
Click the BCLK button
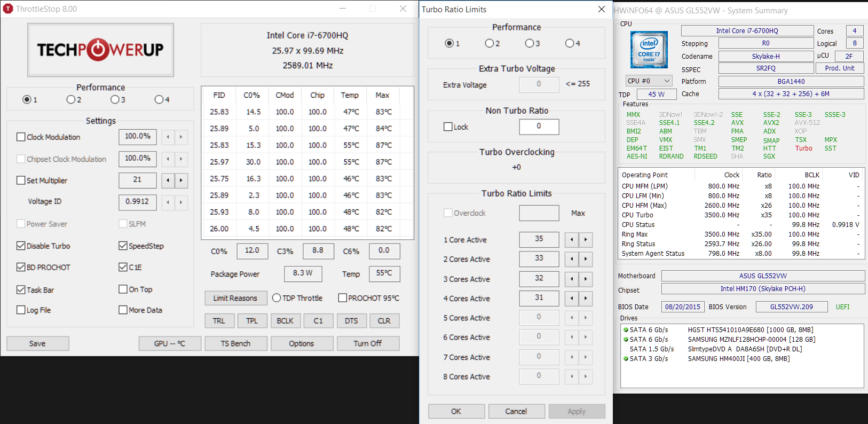pos(285,321)
